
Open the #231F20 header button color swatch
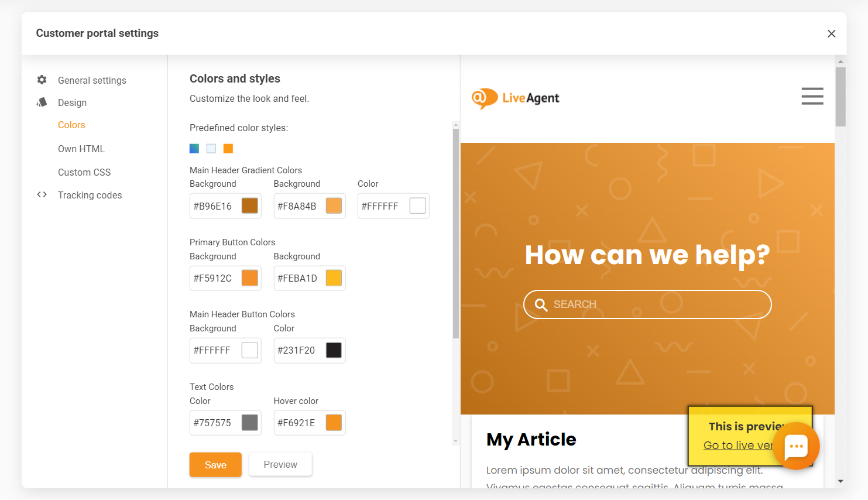coord(334,350)
